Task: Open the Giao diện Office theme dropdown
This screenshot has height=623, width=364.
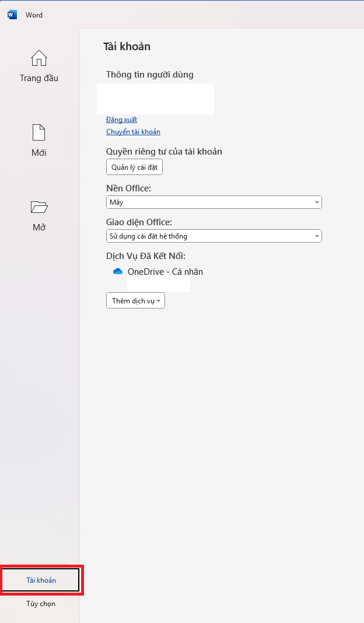Action: point(213,236)
